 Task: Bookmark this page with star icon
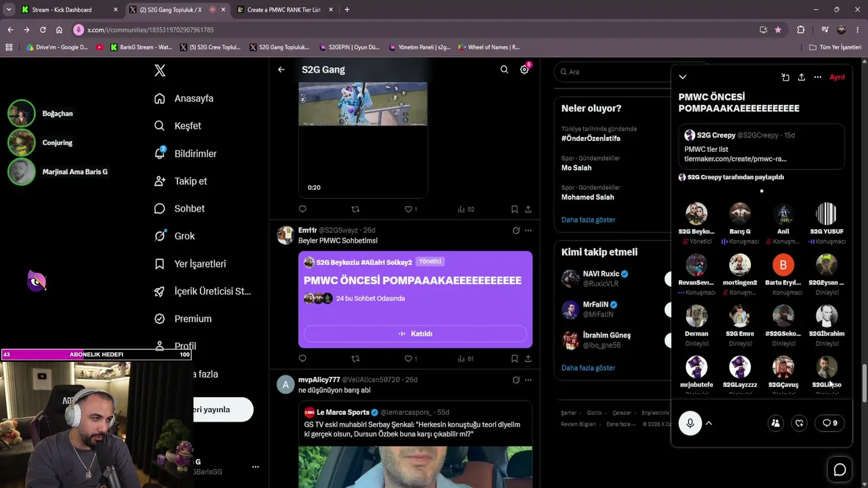pyautogui.click(x=778, y=30)
